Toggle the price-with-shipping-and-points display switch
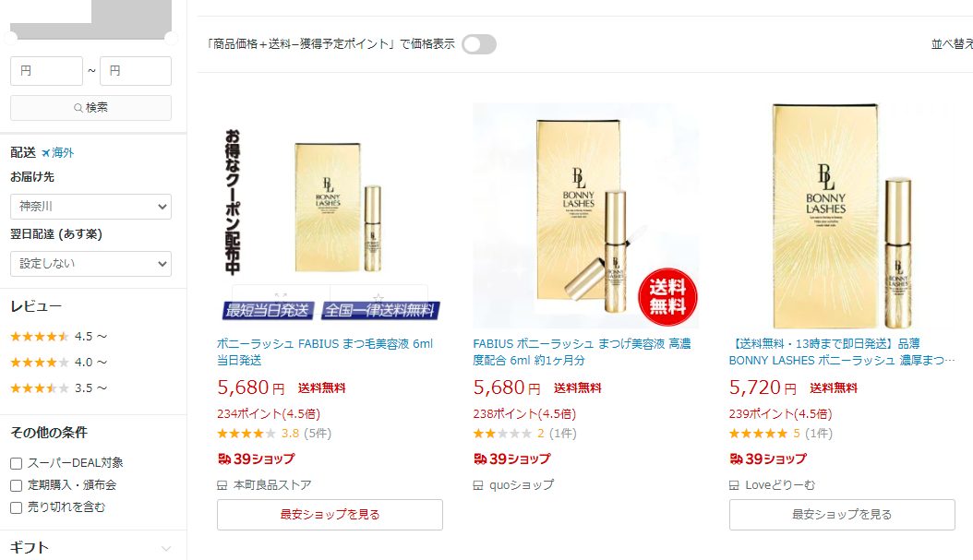This screenshot has width=973, height=560. click(479, 44)
